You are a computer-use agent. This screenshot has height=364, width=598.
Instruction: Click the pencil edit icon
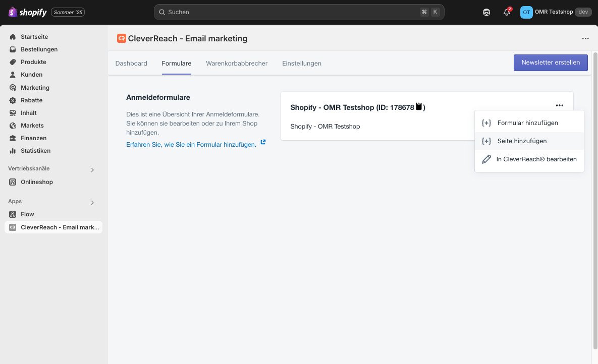click(486, 159)
